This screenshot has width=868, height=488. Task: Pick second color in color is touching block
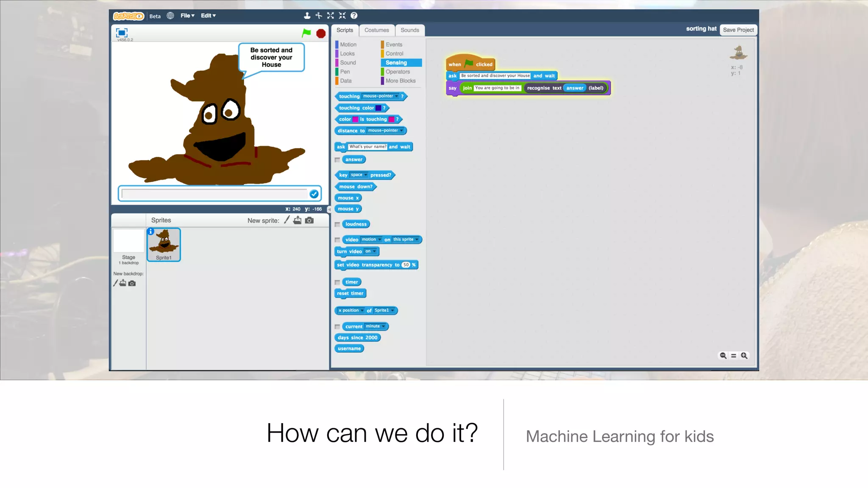click(391, 119)
